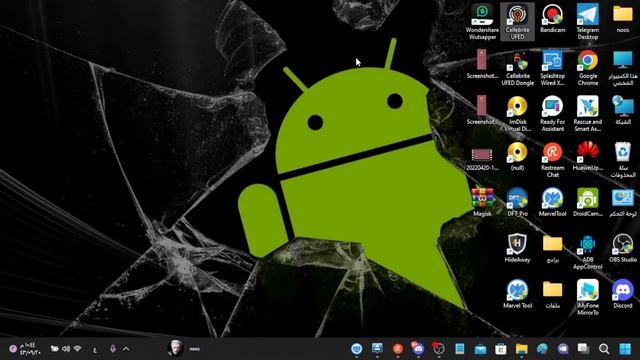Open the Cellebrite UFED shortcut
Image resolution: width=640 pixels, height=360 pixels.
coord(517,22)
